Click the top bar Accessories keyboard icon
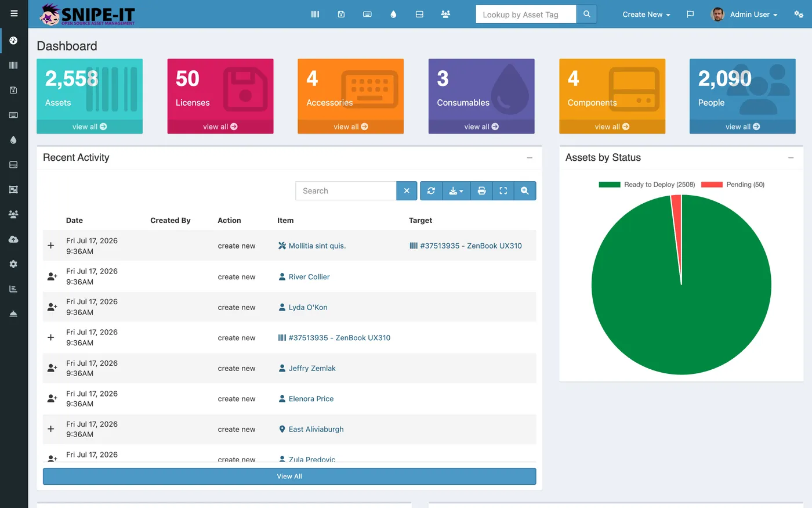812x508 pixels. tap(367, 14)
